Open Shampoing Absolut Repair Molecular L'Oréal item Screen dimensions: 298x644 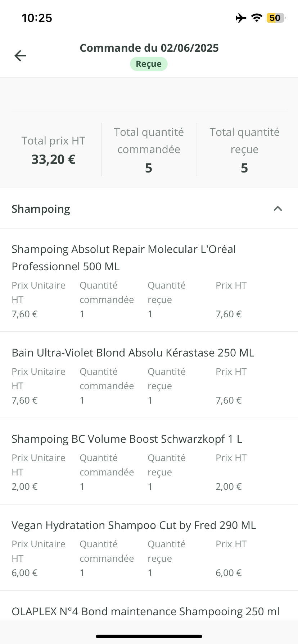(x=123, y=258)
